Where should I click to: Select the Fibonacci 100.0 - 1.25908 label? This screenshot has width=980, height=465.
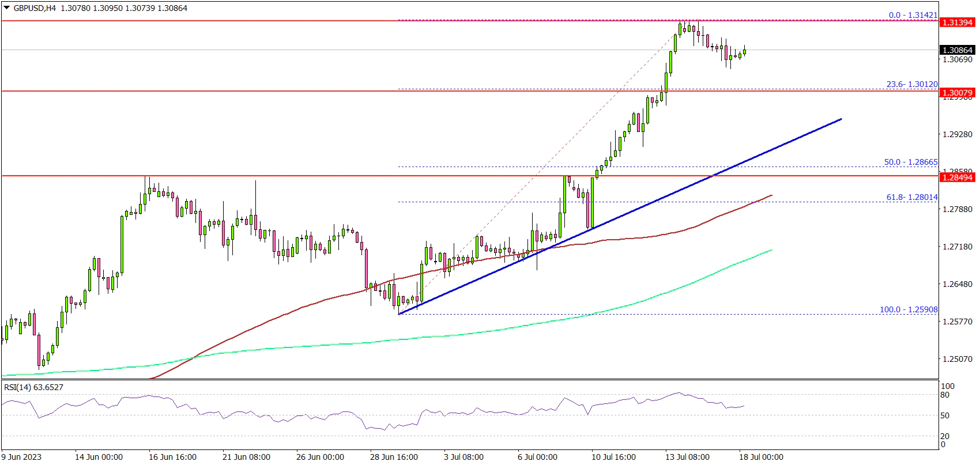click(908, 309)
